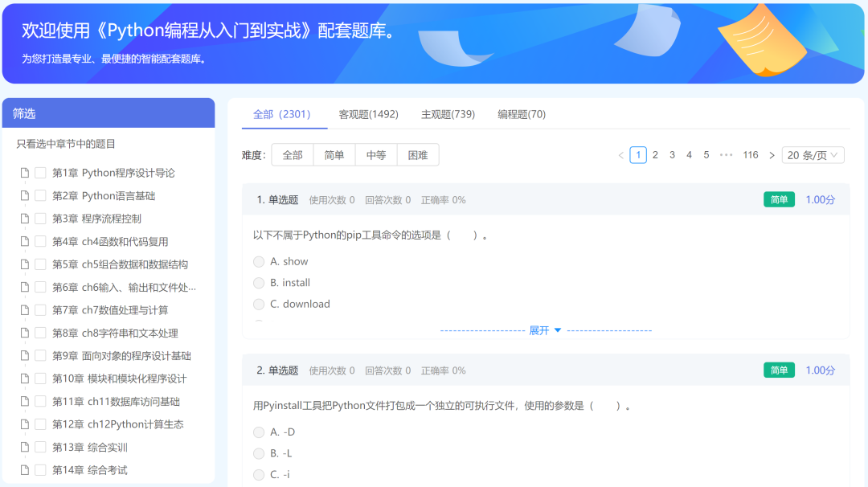The height and width of the screenshot is (487, 868).
Task: Jump to page 116 in pagination
Action: [x=750, y=154]
